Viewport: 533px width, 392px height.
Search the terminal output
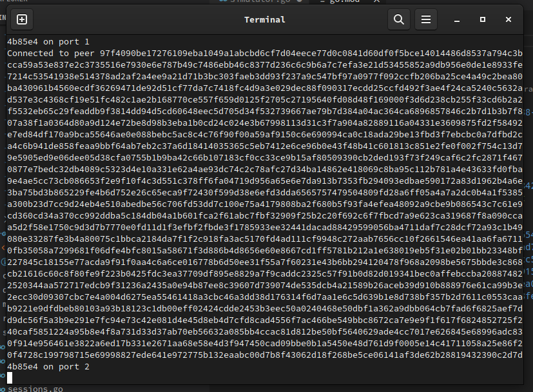click(399, 19)
